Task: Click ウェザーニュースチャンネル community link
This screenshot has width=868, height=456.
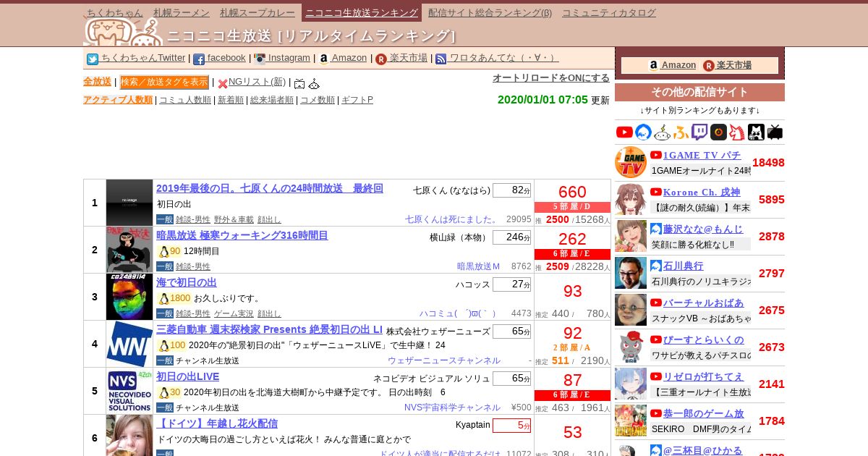Action: coord(444,360)
